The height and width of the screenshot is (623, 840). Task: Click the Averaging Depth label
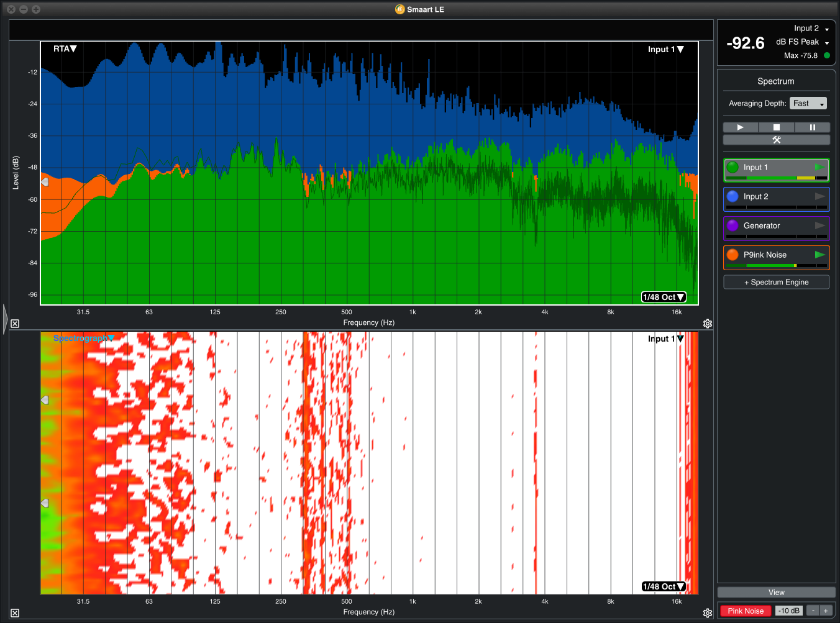(x=757, y=103)
